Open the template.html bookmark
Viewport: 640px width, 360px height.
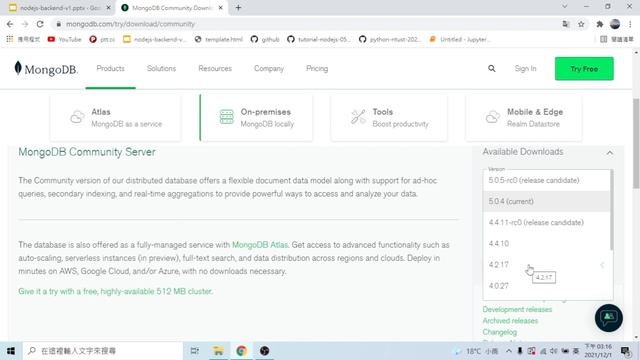pyautogui.click(x=218, y=39)
